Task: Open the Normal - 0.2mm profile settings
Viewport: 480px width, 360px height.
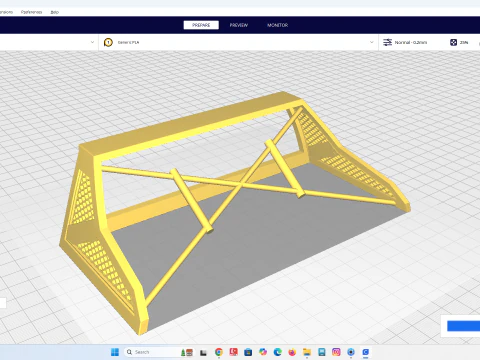Action: (x=411, y=42)
